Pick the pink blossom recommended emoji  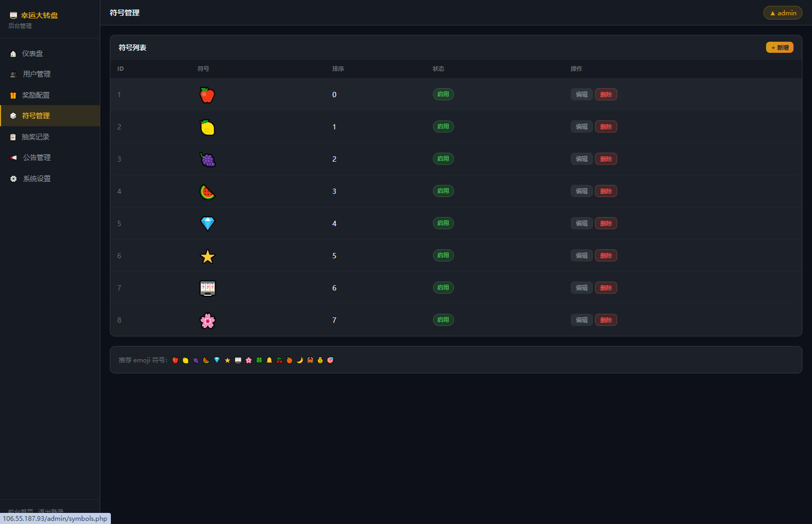[x=249, y=360]
